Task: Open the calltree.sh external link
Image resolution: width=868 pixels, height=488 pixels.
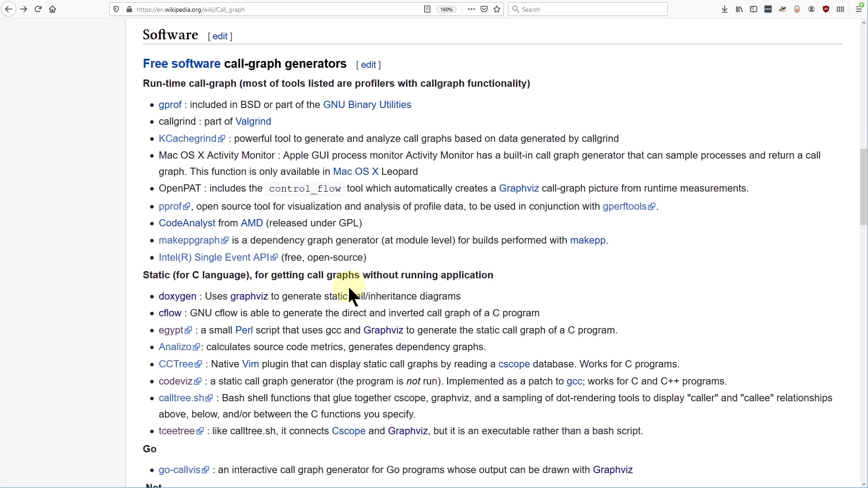Action: (x=186, y=398)
